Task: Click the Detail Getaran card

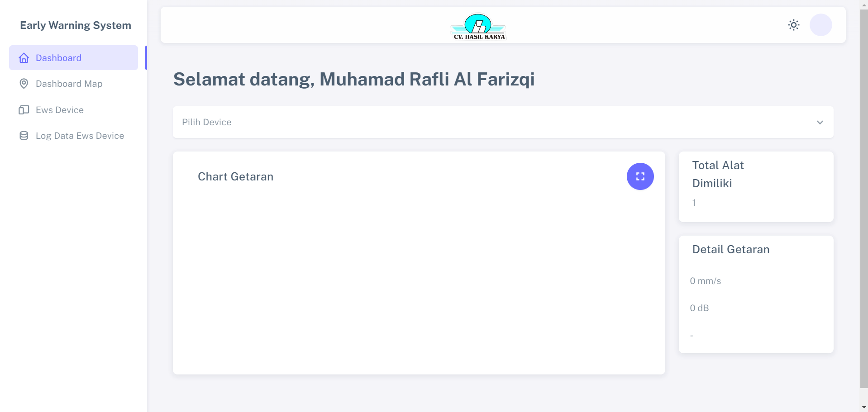Action: (756, 294)
